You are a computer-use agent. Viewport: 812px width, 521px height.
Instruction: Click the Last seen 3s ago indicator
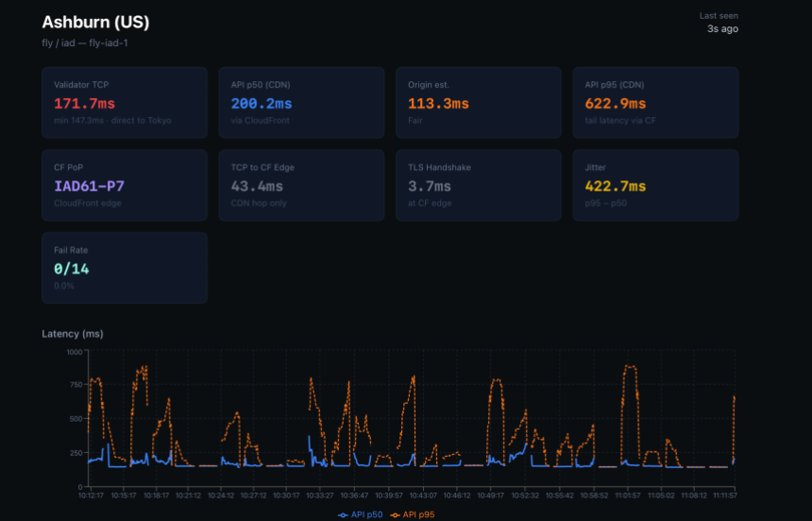722,23
